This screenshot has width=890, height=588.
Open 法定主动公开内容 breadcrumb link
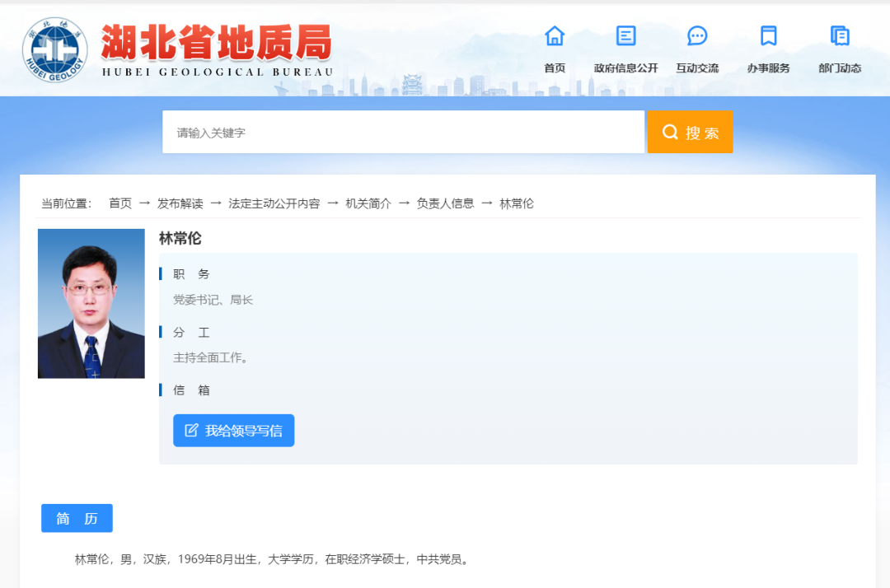coord(274,203)
